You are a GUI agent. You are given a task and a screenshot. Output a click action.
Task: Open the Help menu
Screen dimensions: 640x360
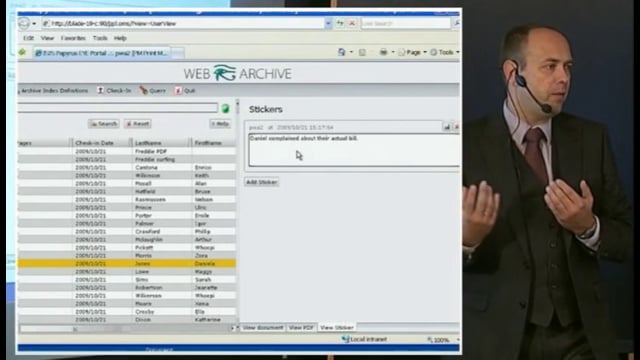(120, 38)
